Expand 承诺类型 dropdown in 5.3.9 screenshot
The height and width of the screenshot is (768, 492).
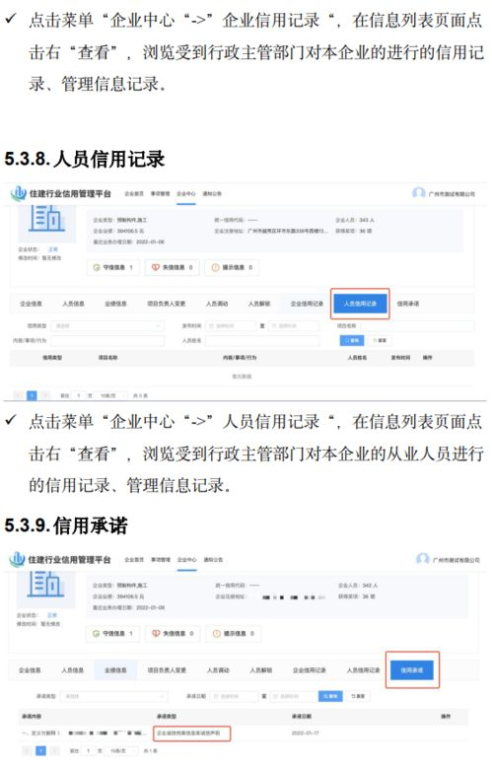coord(114,696)
